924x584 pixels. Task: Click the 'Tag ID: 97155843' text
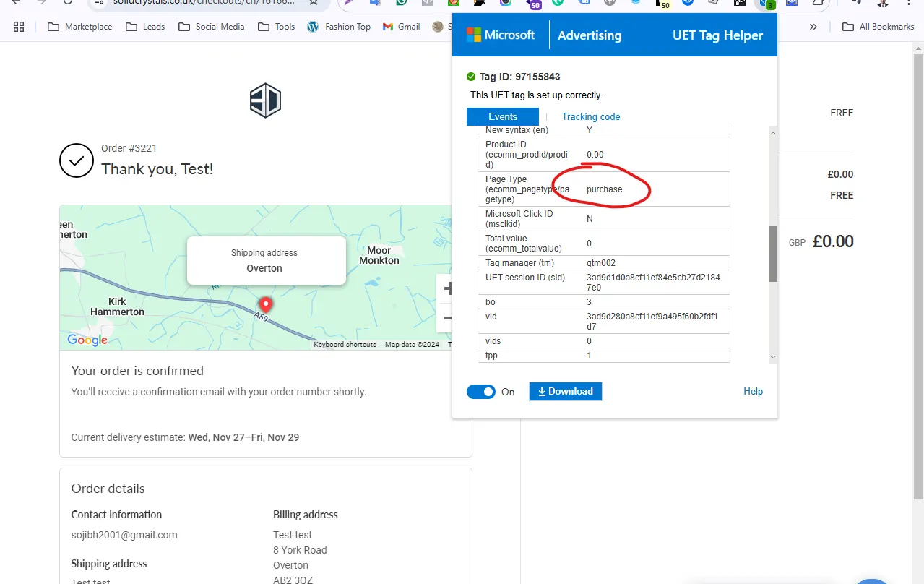click(x=520, y=77)
